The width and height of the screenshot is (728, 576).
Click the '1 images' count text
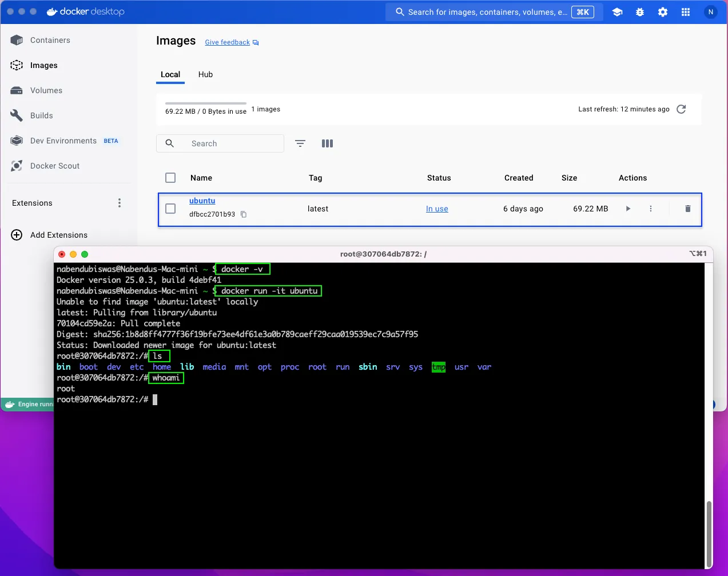(x=266, y=109)
